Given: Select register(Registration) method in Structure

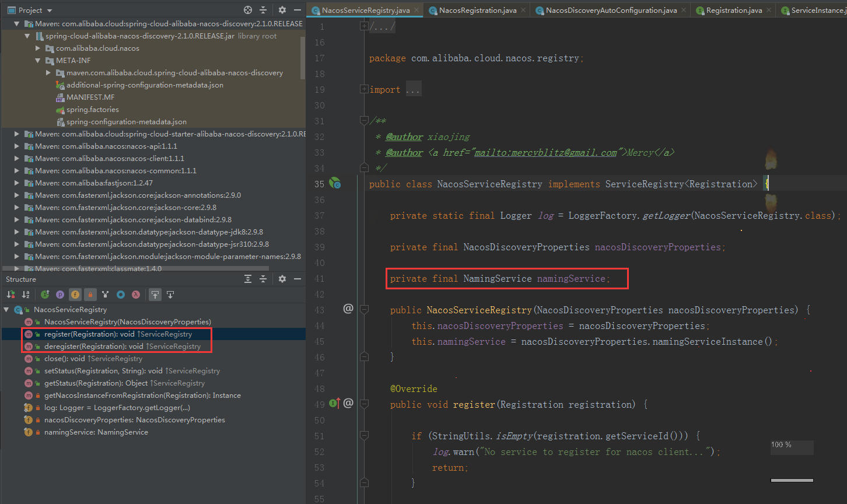Looking at the screenshot, I should [x=118, y=334].
